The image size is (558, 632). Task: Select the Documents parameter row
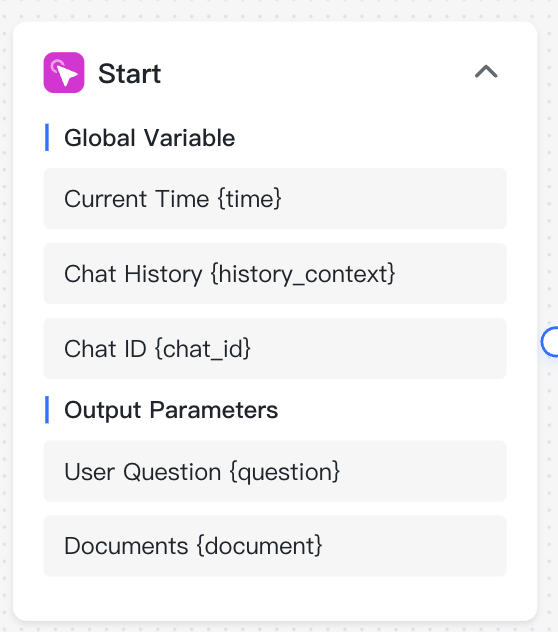(x=275, y=546)
